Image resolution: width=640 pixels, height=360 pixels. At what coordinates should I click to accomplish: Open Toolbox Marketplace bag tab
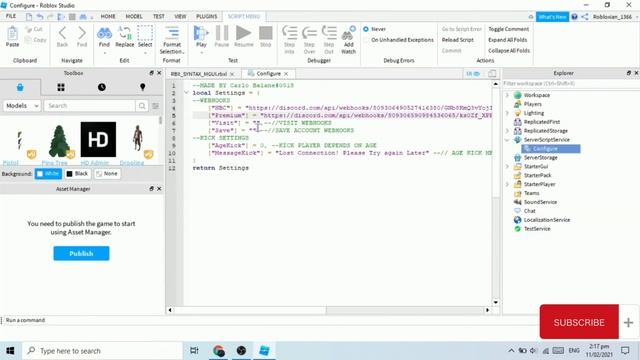click(x=20, y=87)
